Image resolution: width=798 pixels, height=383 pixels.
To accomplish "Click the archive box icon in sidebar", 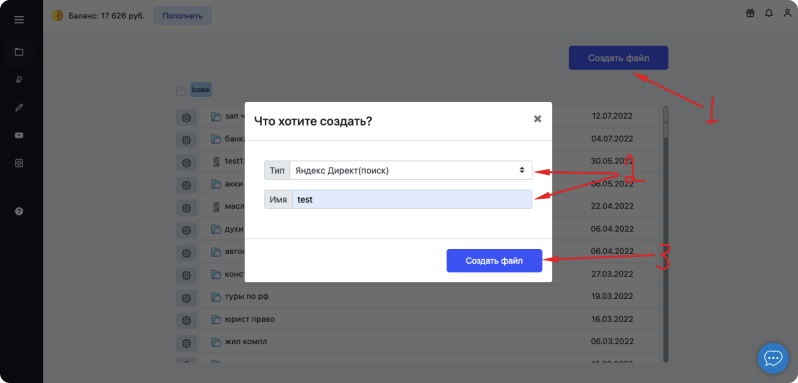I will 19,163.
